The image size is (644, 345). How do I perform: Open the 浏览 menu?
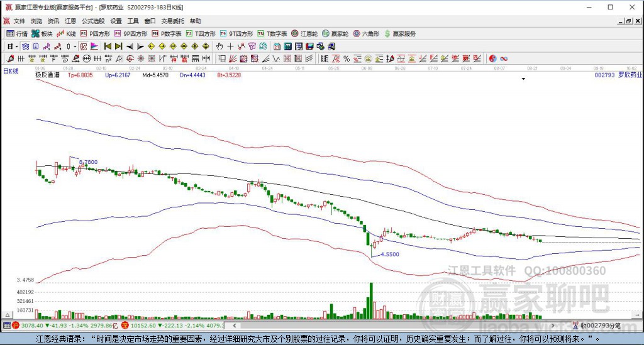coord(36,21)
